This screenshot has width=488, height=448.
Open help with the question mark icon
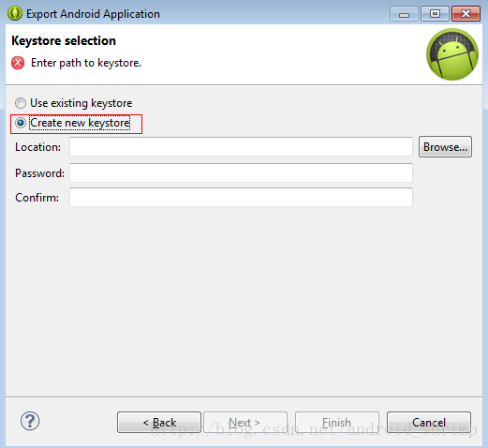coord(30,421)
